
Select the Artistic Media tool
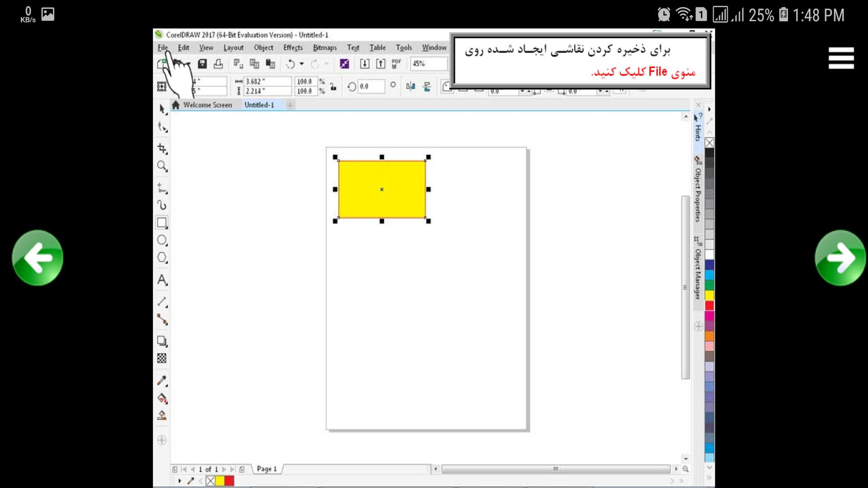click(162, 205)
